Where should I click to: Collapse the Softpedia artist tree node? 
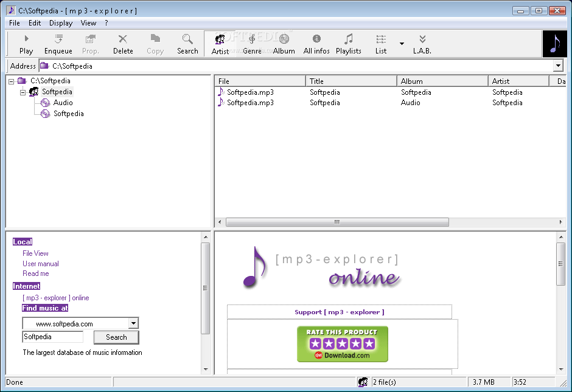tap(23, 92)
